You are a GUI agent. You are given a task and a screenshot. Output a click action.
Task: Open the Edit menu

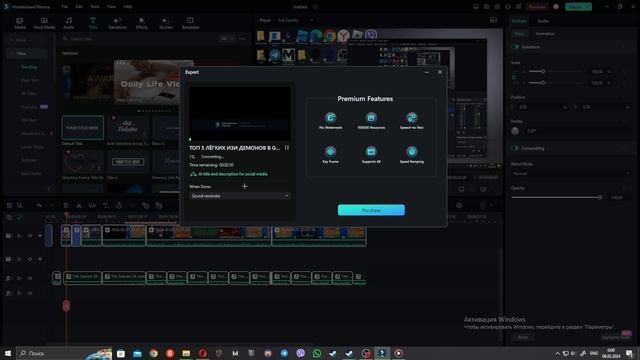point(79,7)
